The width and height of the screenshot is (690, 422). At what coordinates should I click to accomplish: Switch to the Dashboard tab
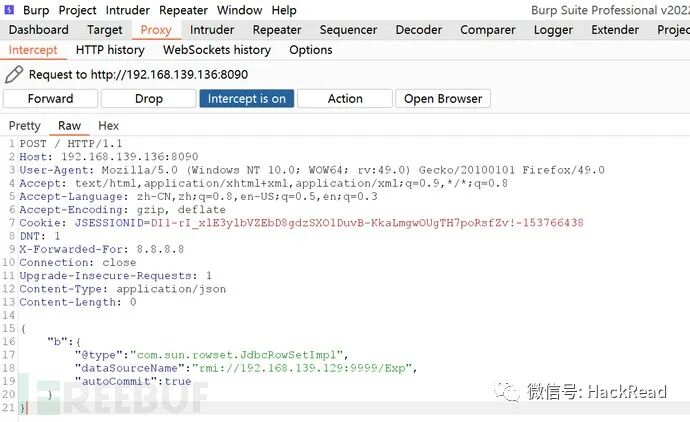pos(39,30)
